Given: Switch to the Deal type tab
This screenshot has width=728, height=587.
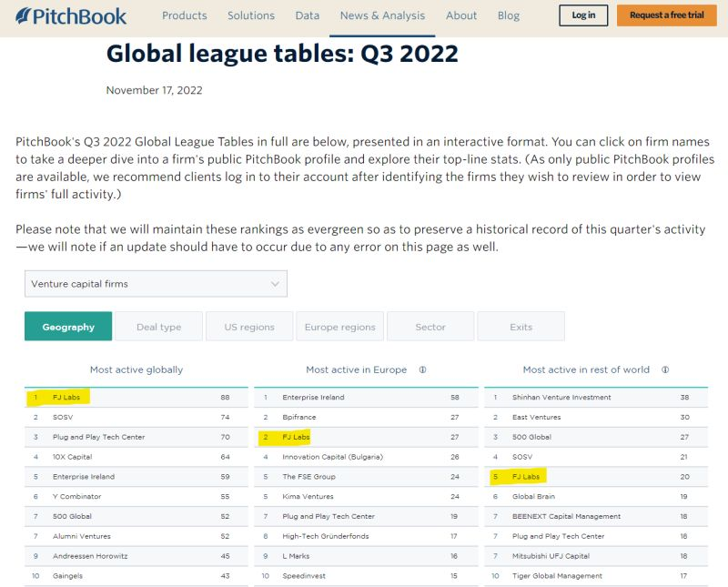Looking at the screenshot, I should pos(159,326).
